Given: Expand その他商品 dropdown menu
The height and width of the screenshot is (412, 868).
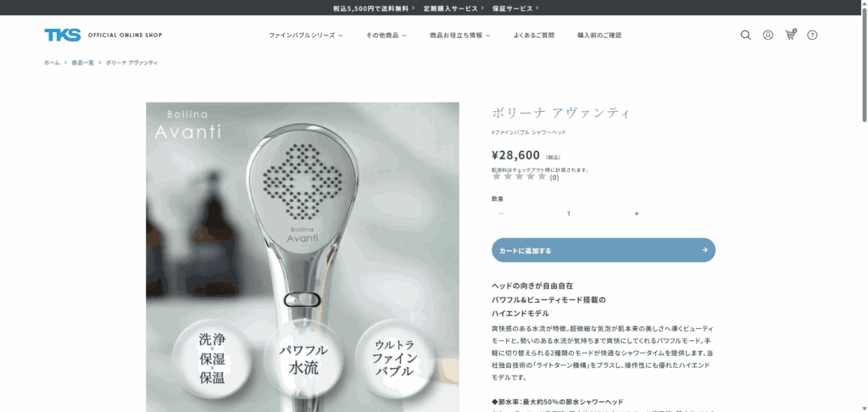Looking at the screenshot, I should [386, 35].
